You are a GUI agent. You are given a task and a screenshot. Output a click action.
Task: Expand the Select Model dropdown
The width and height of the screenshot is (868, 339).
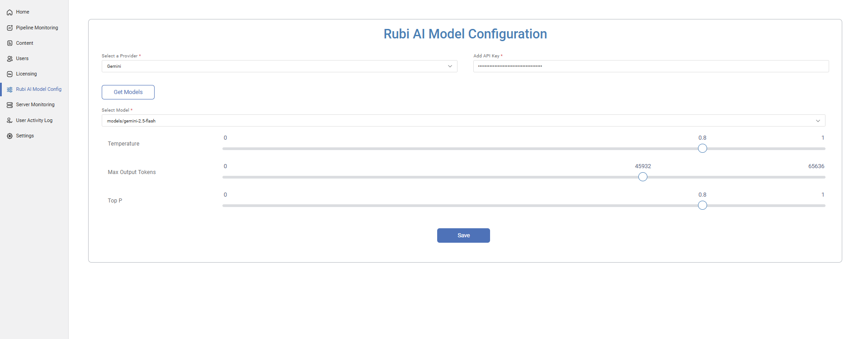pyautogui.click(x=463, y=121)
